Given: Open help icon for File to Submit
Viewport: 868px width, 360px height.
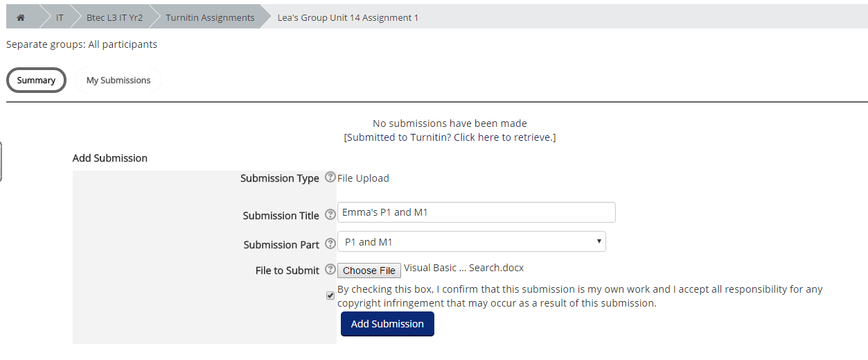Looking at the screenshot, I should point(330,269).
